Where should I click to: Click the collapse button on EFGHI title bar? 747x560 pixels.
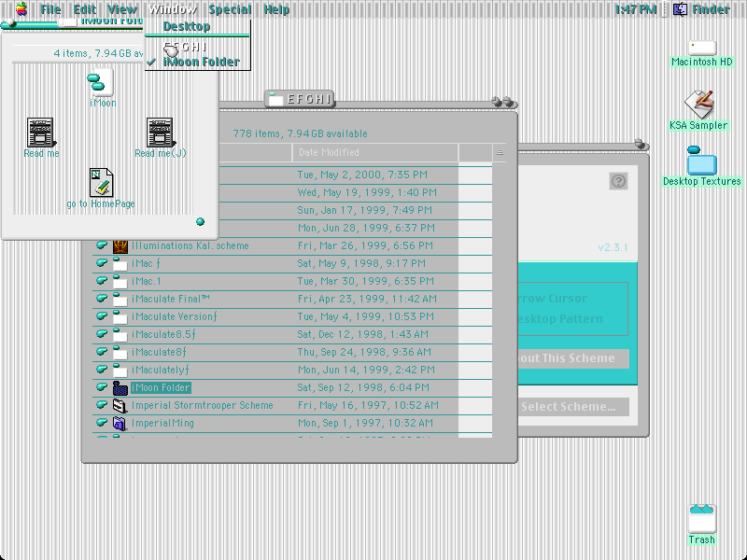click(508, 102)
